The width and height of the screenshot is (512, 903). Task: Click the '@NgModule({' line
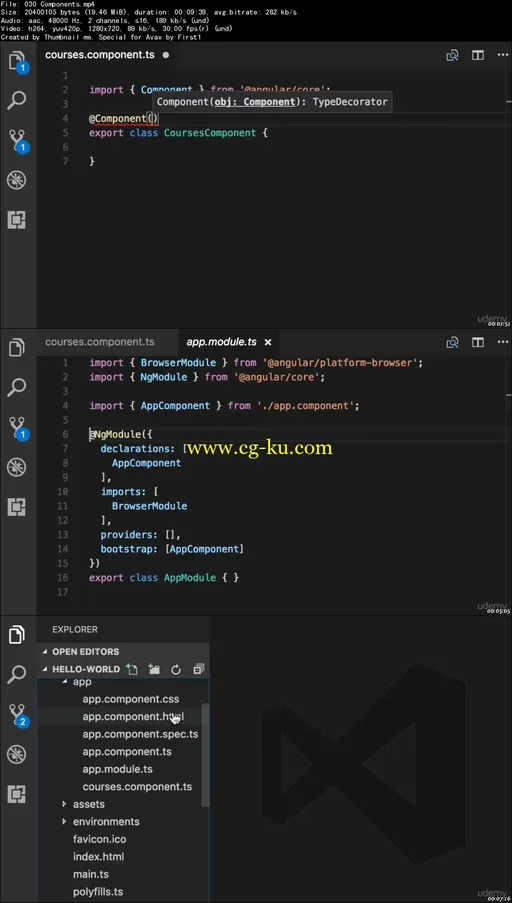(x=120, y=434)
